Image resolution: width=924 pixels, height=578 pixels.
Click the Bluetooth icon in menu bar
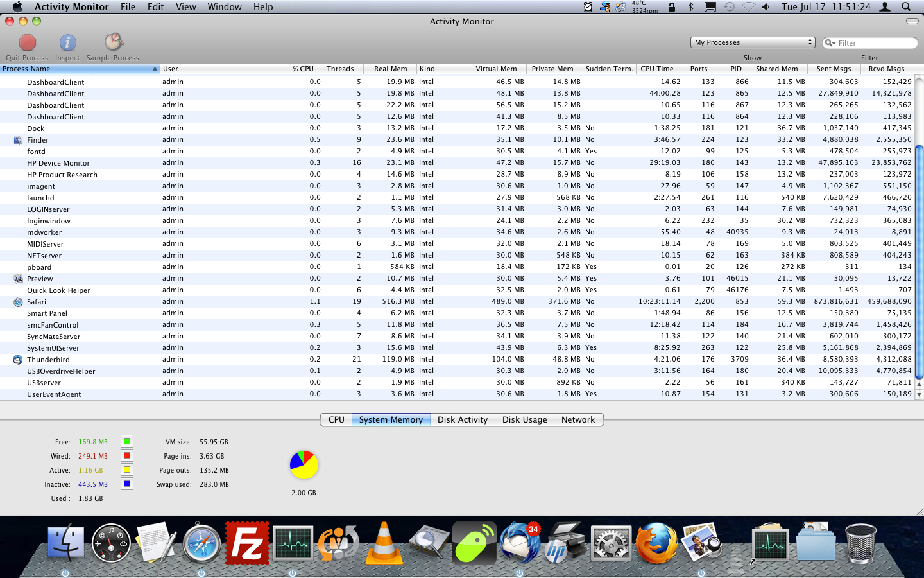click(691, 6)
